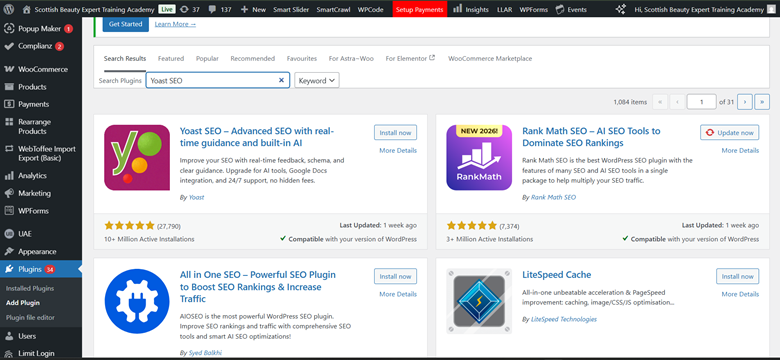Screen dimensions: 780x360
Task: Open the Yoast SEO plugin title link
Action: 257,137
